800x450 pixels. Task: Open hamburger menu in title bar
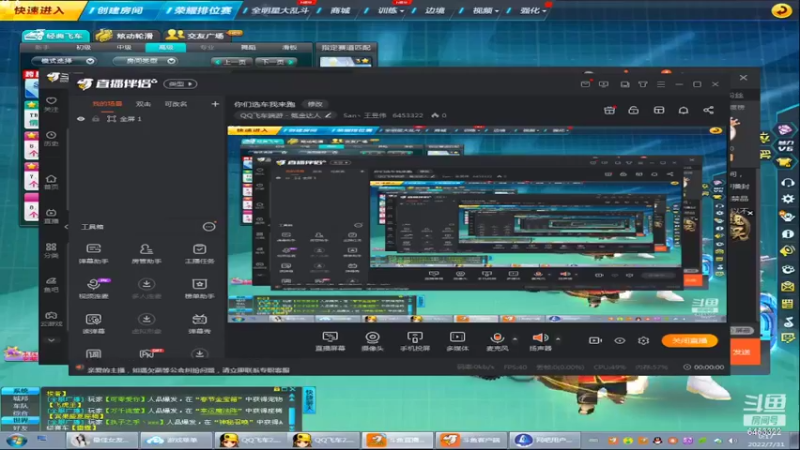(661, 84)
